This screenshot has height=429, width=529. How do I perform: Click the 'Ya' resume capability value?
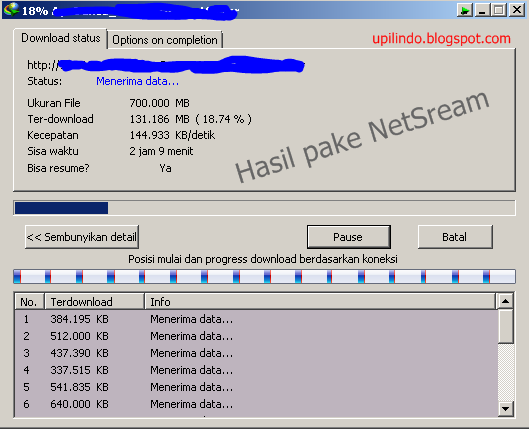[165, 168]
